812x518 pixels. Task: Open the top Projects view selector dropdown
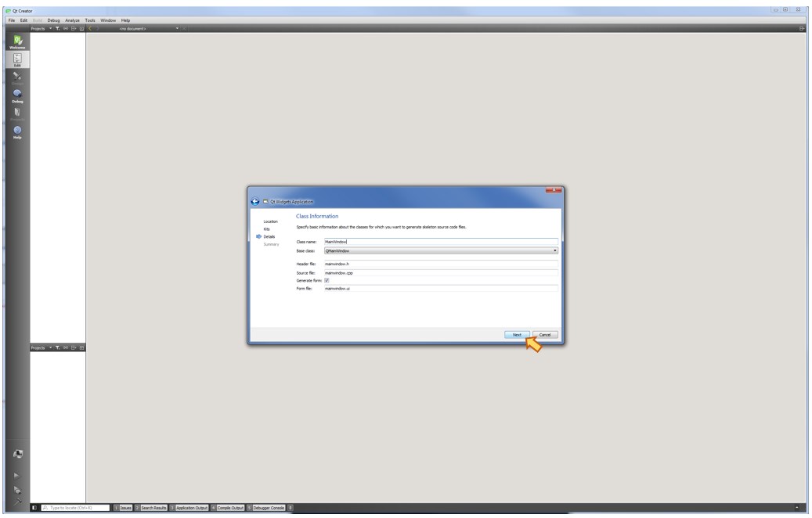click(x=42, y=28)
